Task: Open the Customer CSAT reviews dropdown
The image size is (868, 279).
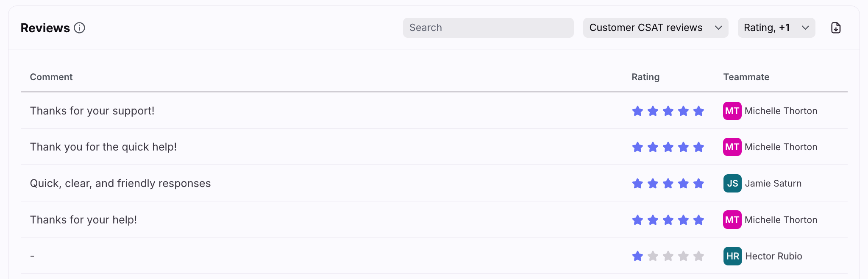Action: [655, 28]
